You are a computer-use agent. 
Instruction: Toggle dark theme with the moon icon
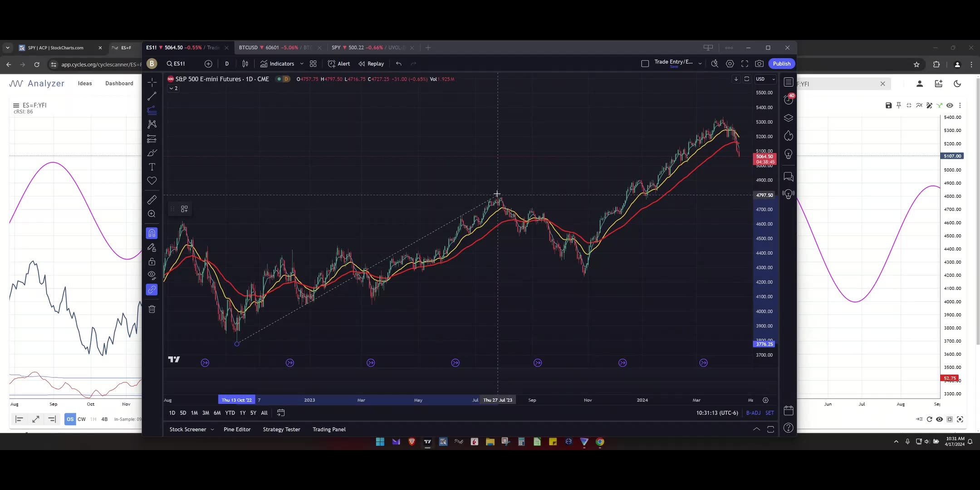tap(958, 83)
